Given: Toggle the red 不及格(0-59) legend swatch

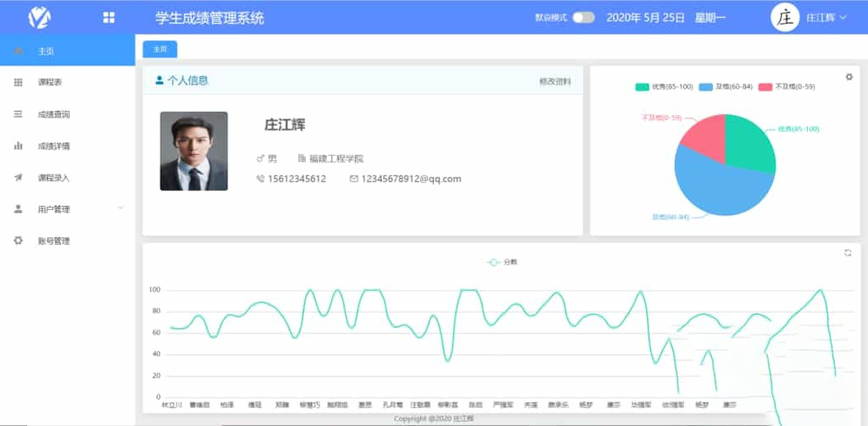Looking at the screenshot, I should click(765, 87).
